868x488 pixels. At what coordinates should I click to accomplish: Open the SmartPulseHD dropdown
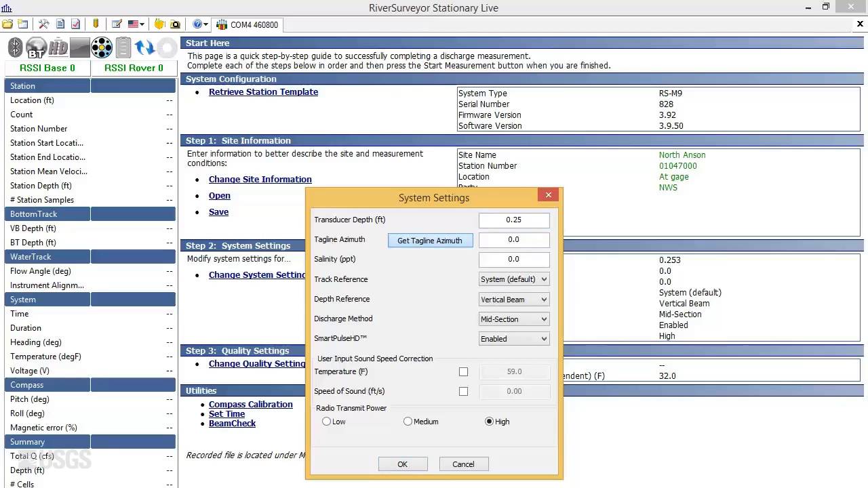(x=514, y=338)
